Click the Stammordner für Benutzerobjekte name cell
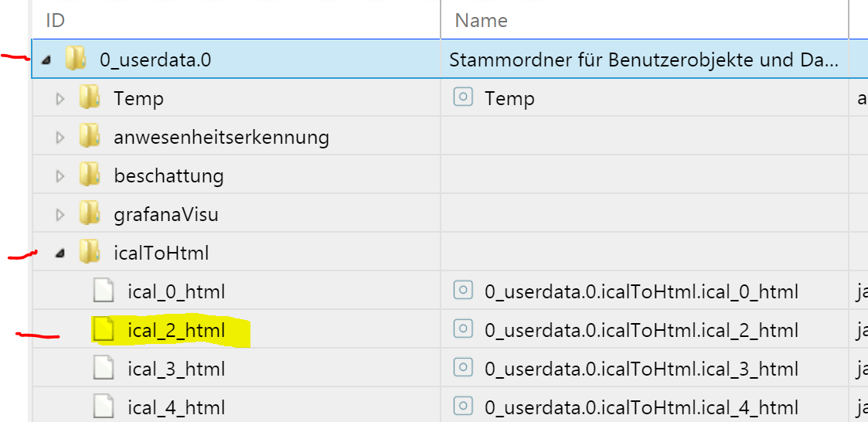868x422 pixels. pos(643,60)
